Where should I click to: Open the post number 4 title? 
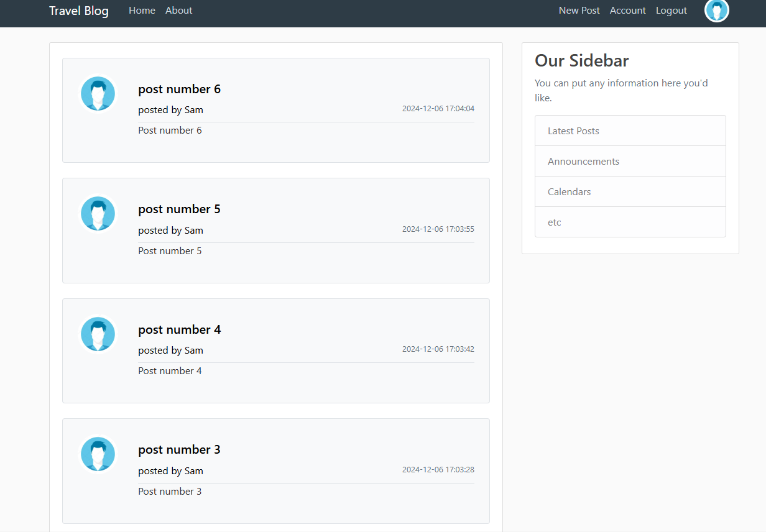[179, 329]
